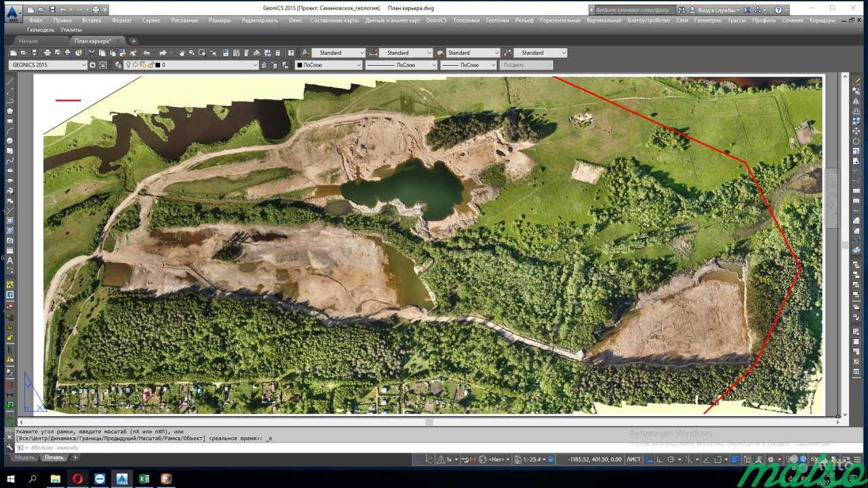This screenshot has height=488, width=868.
Task: Select the Pan hand tool
Action: [x=181, y=52]
